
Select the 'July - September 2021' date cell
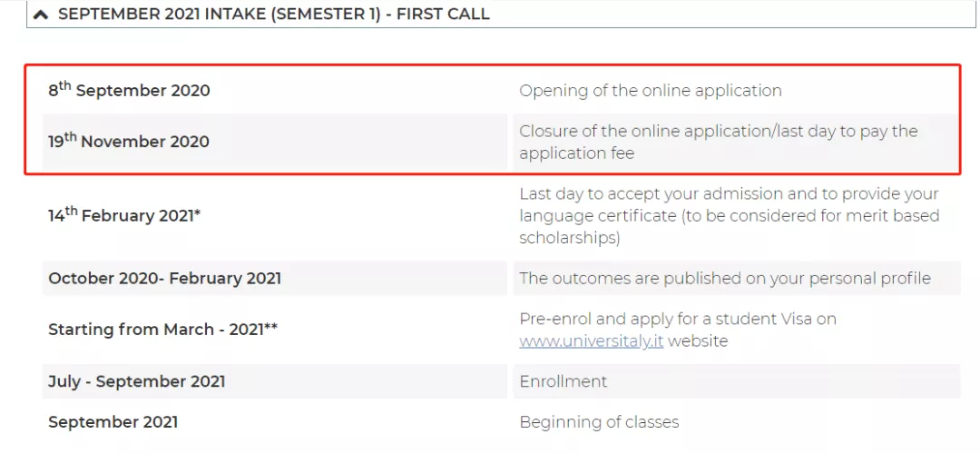click(x=136, y=381)
